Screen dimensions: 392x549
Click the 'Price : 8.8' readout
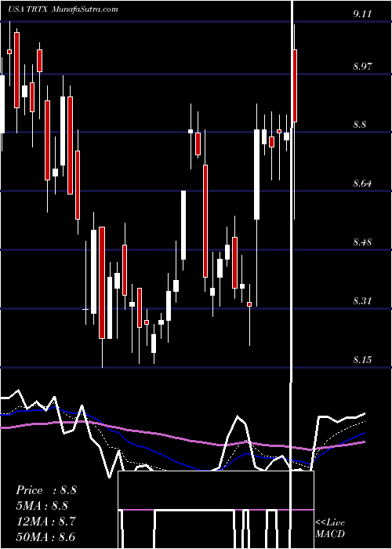(x=45, y=490)
